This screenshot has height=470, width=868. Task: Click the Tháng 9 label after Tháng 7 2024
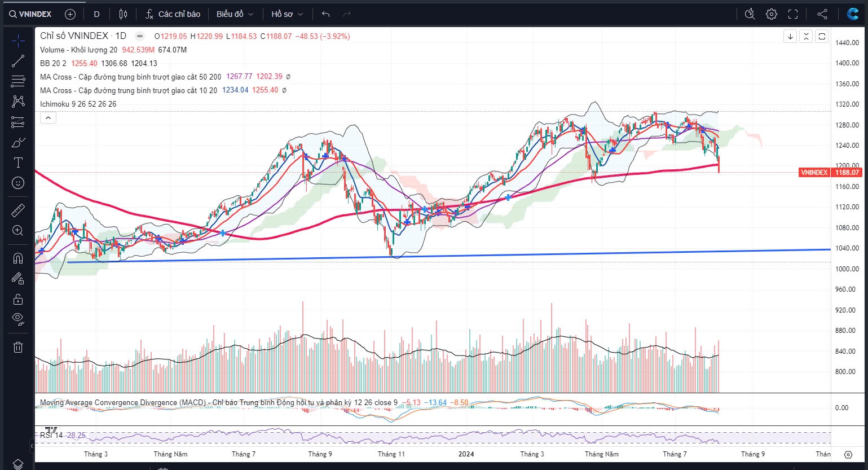753,454
